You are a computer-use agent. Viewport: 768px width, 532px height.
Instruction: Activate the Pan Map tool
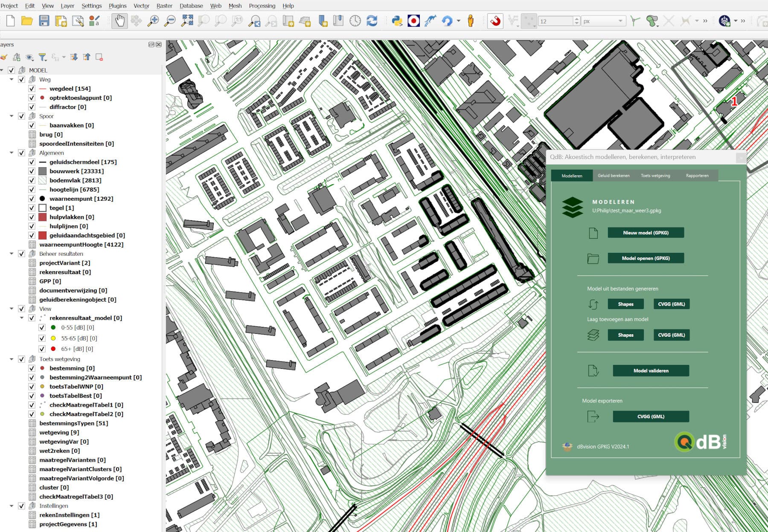tap(119, 20)
